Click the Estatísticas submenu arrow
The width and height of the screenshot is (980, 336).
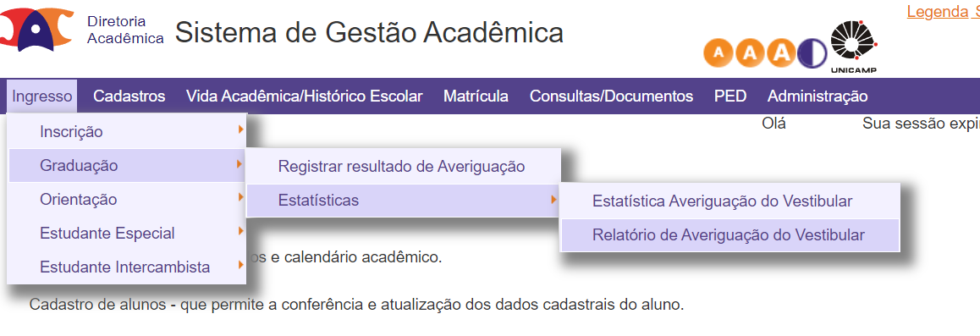[553, 199]
